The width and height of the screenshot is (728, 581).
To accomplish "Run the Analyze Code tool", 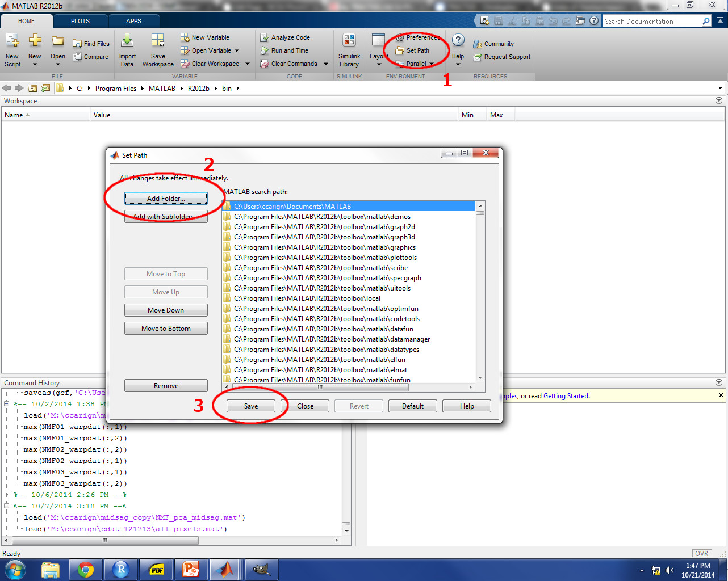I will click(x=285, y=37).
